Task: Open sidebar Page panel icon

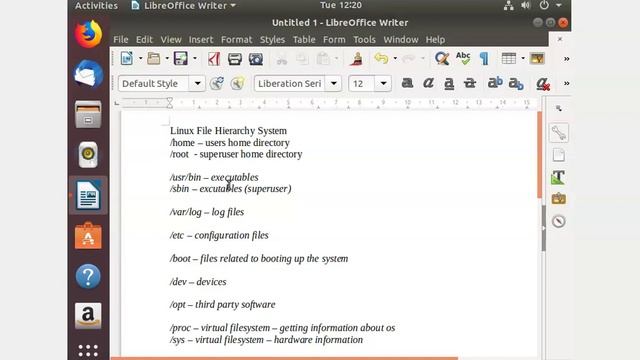Action: (558, 155)
